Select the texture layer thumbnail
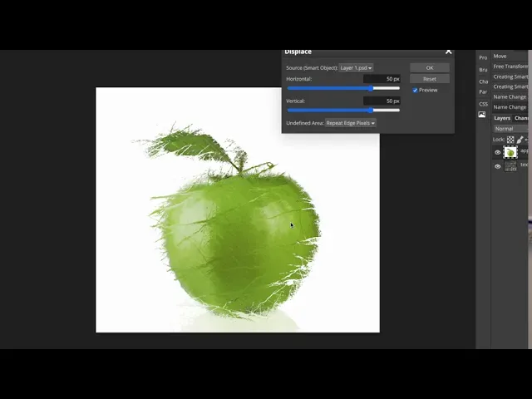The width and height of the screenshot is (532, 399). click(x=510, y=166)
